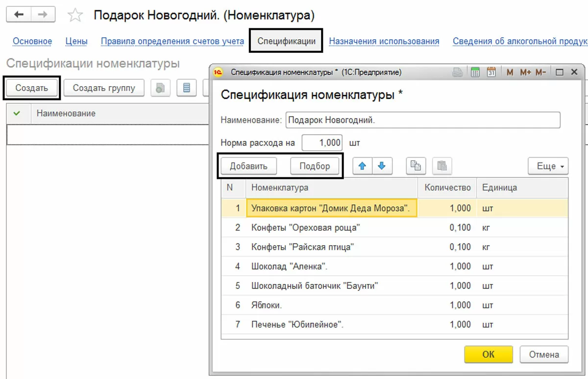
Task: Go to Правила определения счетов учета
Action: pos(172,41)
